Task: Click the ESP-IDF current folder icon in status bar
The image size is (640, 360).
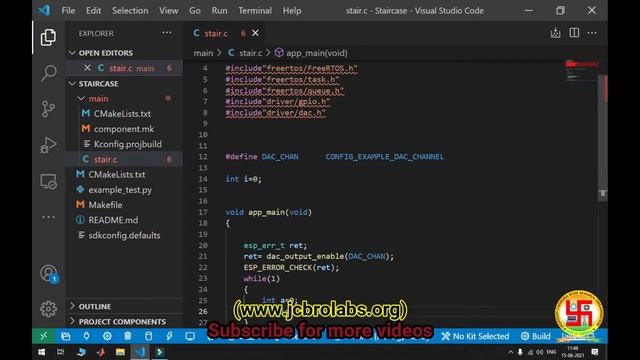Action: (66, 336)
